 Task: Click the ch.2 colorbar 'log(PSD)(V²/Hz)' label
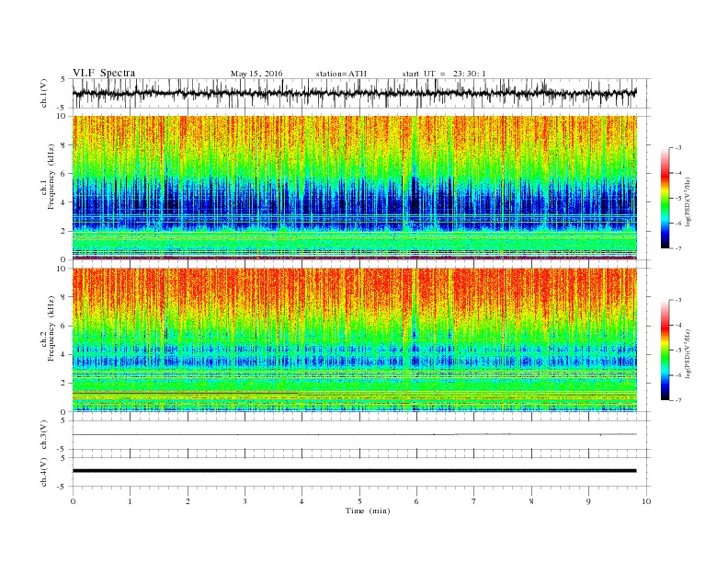[x=688, y=353]
